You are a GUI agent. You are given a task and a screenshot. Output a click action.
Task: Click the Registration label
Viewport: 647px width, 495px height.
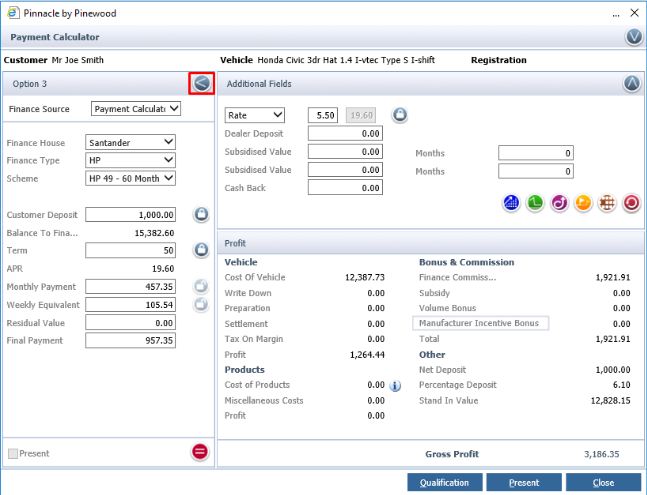[x=498, y=60]
